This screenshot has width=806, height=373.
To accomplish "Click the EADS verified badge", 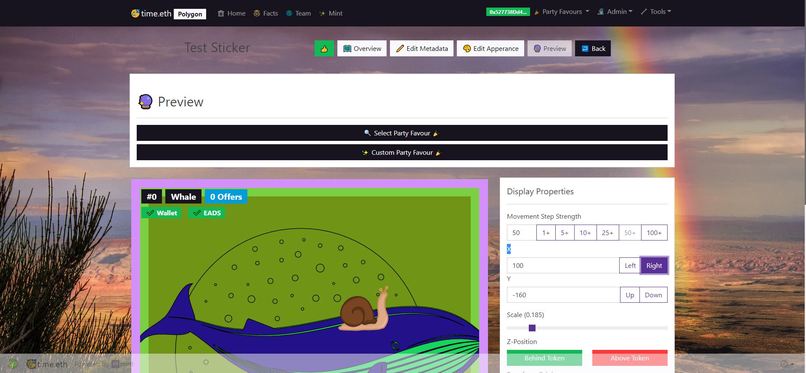I will click(x=207, y=213).
